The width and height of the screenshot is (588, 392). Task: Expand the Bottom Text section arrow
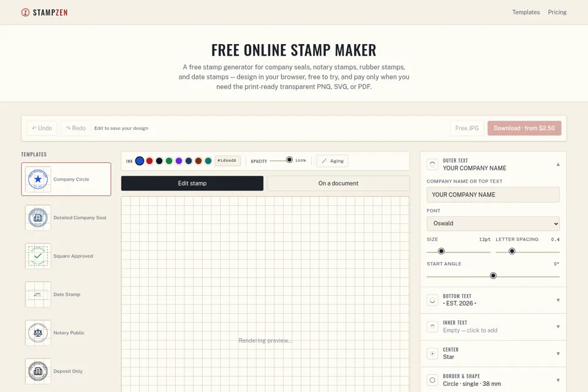558,300
